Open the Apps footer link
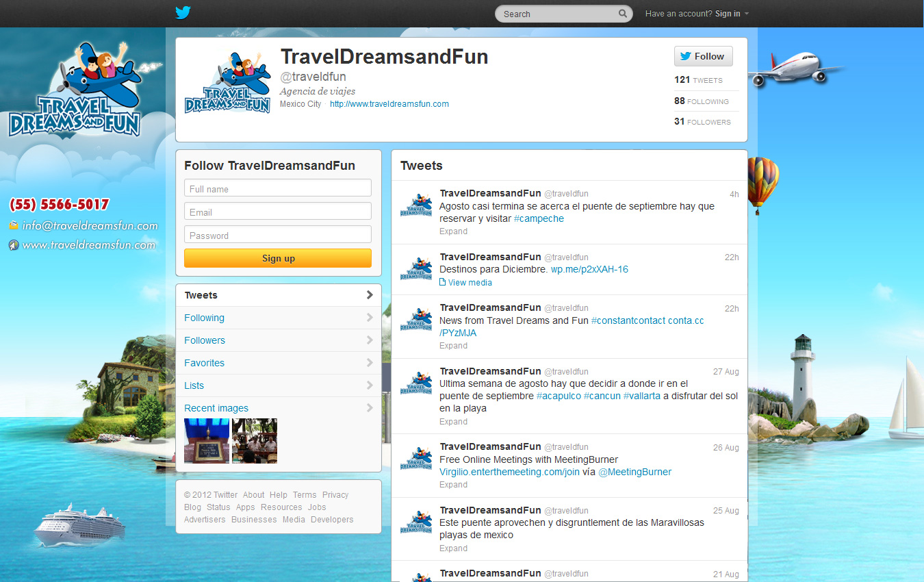 [245, 507]
